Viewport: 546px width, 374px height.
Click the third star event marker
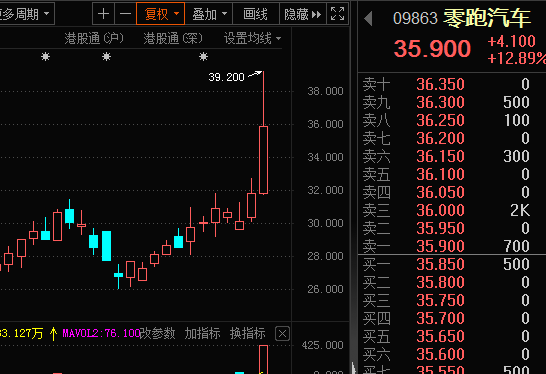203,56
